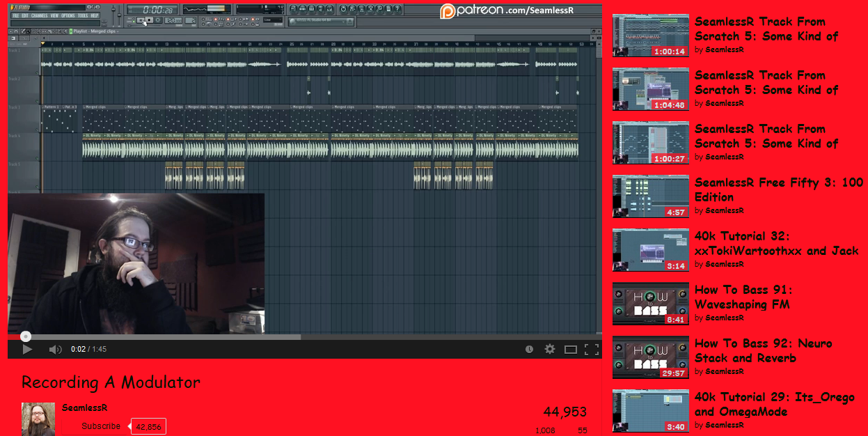Open the SeamlessR channel name link

coord(84,407)
